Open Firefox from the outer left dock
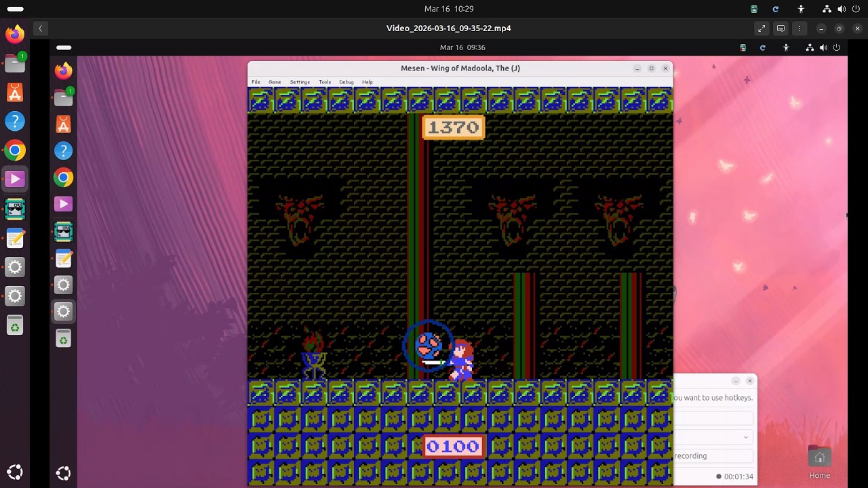The height and width of the screenshot is (488, 868). click(x=15, y=34)
